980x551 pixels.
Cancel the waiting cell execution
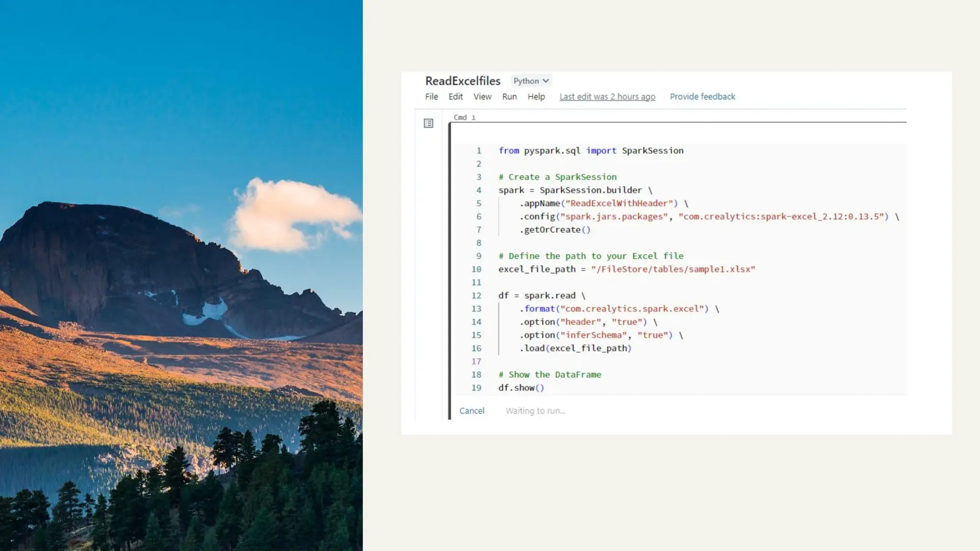pyautogui.click(x=471, y=411)
